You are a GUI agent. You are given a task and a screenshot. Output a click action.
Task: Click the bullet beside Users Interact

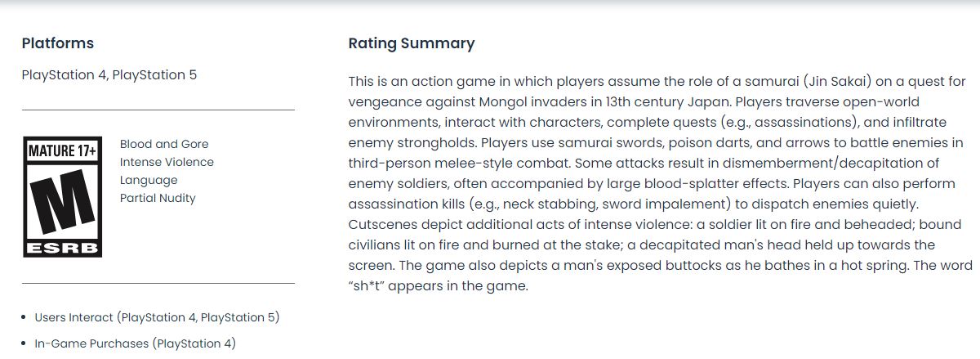[24, 317]
